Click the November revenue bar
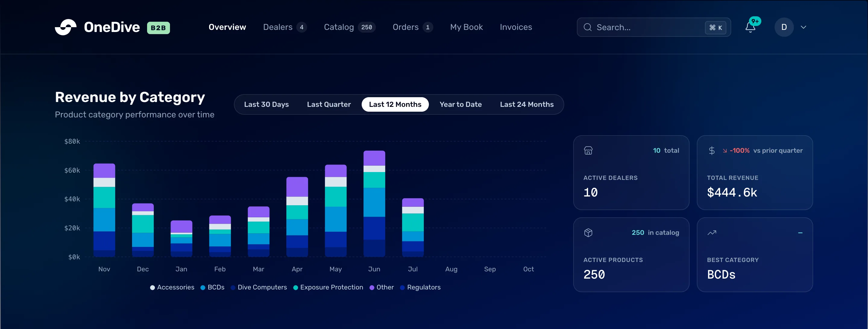Viewport: 868px width, 329px height. click(x=104, y=210)
